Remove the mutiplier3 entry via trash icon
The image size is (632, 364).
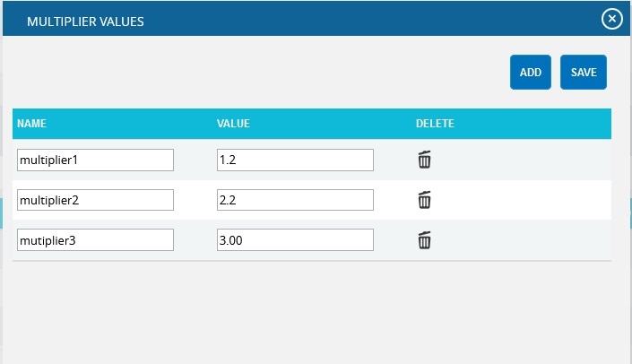click(424, 240)
